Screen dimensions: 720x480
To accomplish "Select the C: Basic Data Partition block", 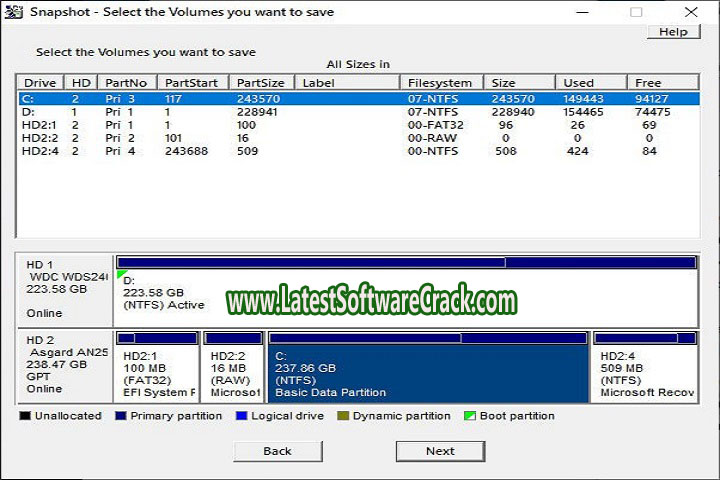I will [428, 372].
